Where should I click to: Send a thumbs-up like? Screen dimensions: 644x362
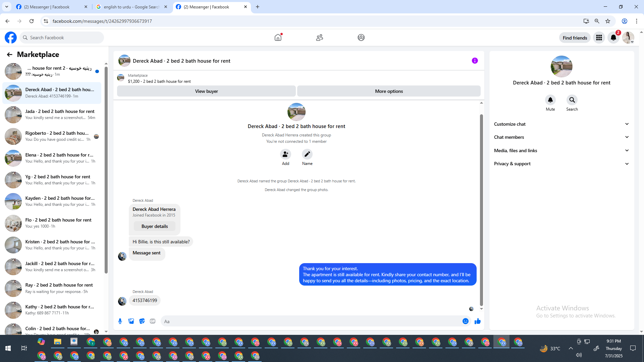(477, 321)
